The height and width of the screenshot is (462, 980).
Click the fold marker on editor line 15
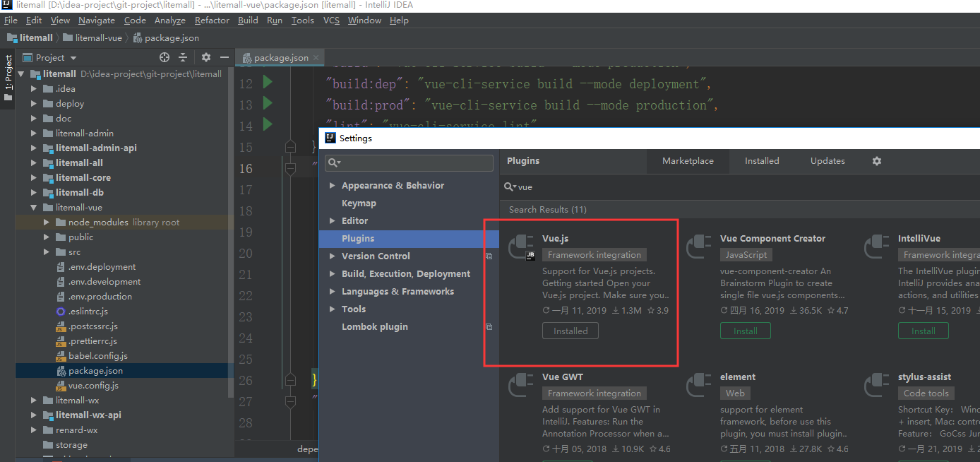[290, 147]
